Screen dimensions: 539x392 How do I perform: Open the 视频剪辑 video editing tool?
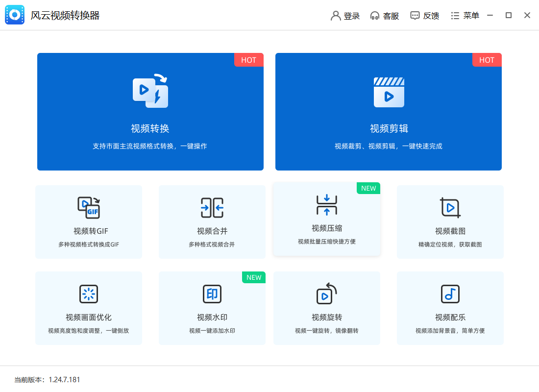coord(388,111)
